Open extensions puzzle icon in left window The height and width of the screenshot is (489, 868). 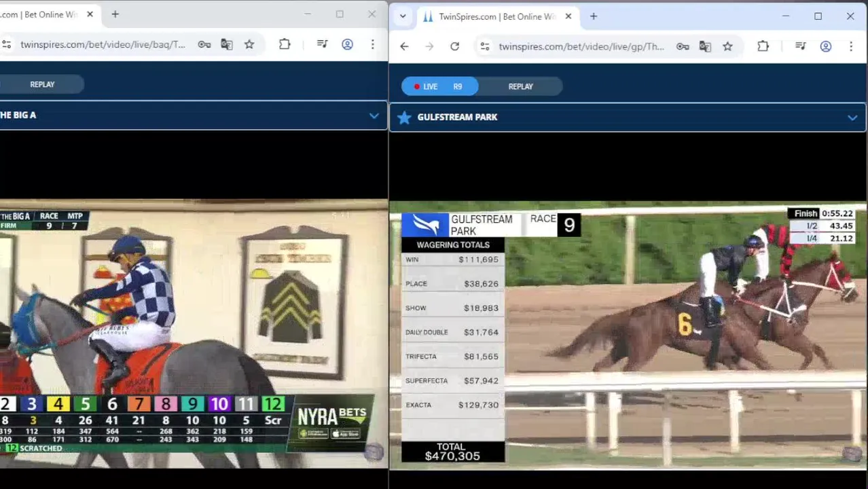[x=285, y=44]
